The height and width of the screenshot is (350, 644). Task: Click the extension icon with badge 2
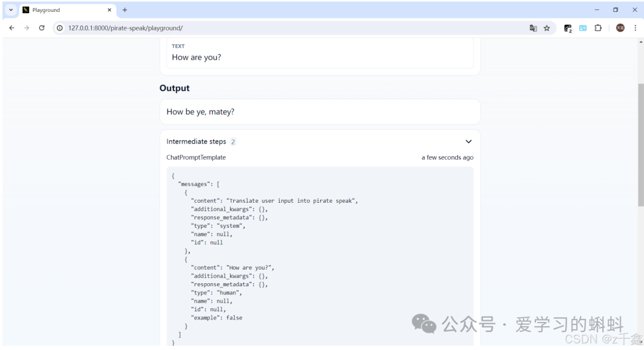(x=568, y=28)
